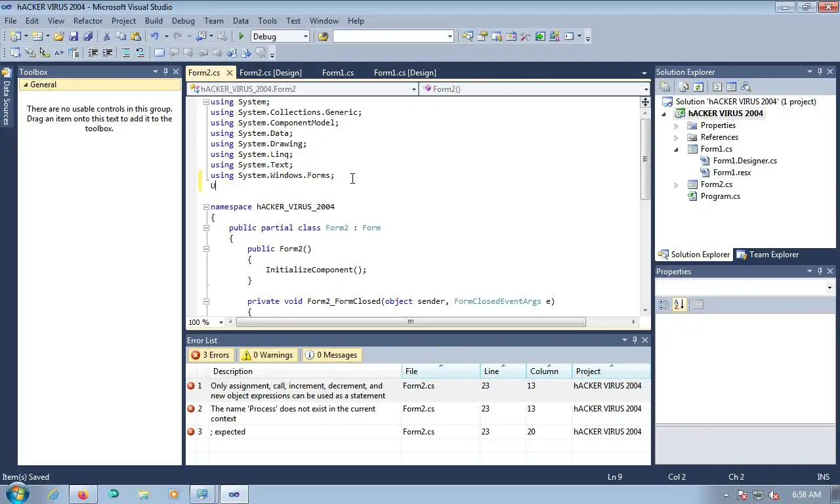
Task: Expand the References node in Solution Explorer
Action: tap(677, 137)
